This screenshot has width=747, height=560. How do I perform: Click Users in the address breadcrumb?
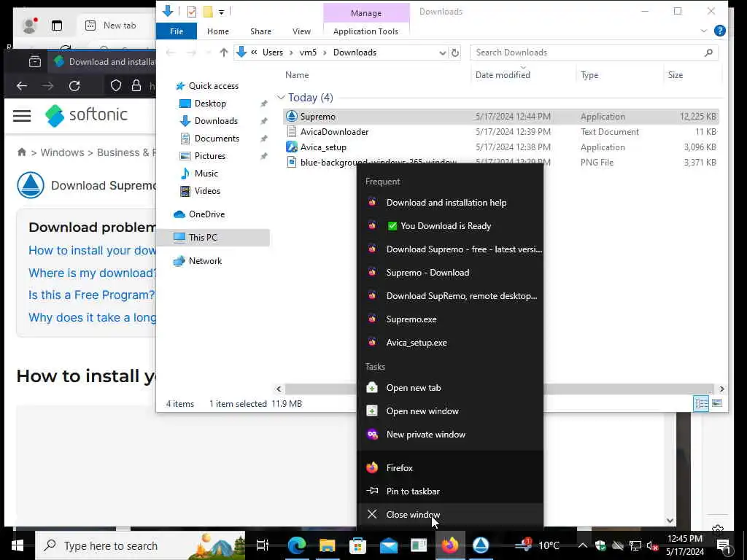[273, 52]
